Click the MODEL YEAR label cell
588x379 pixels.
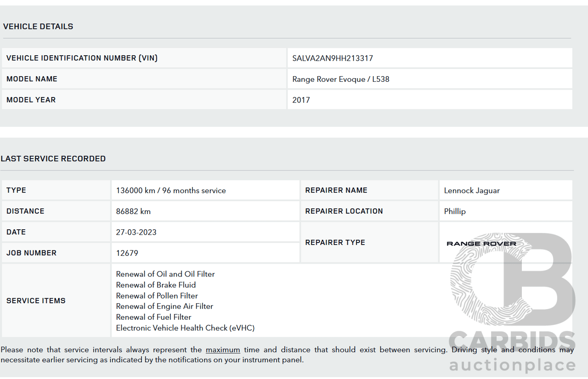point(144,100)
